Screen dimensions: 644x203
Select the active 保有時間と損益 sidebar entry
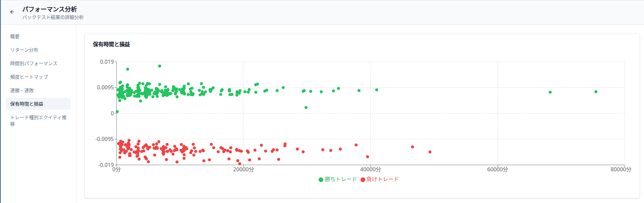26,104
